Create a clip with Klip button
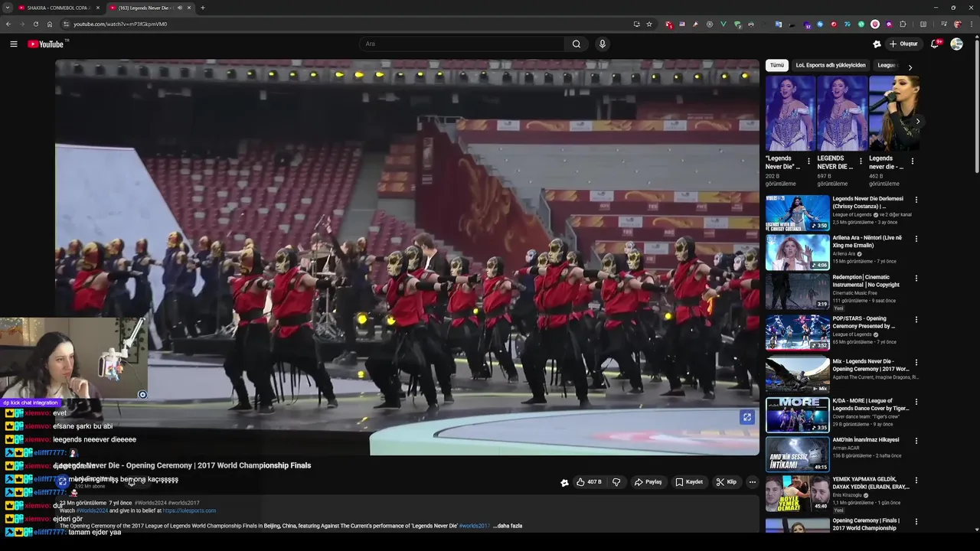Viewport: 980px width, 551px height. pyautogui.click(x=727, y=482)
